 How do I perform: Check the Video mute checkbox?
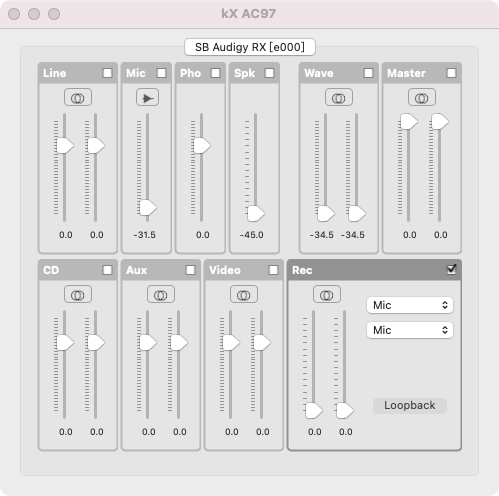pyautogui.click(x=273, y=270)
